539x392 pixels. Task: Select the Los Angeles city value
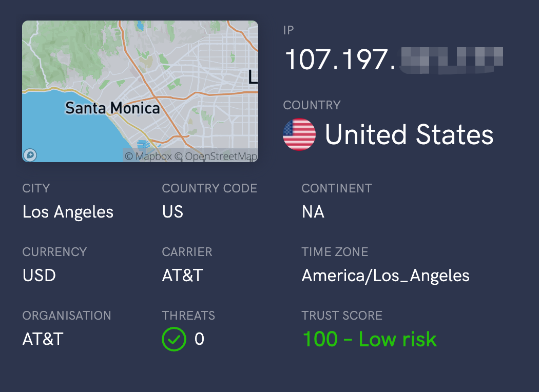[x=68, y=212]
